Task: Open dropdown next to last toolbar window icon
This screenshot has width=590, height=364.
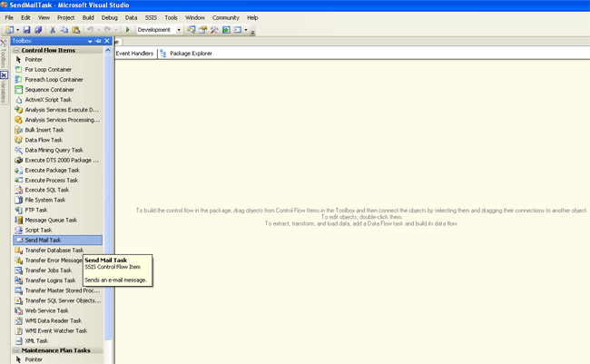Action: pyautogui.click(x=246, y=30)
